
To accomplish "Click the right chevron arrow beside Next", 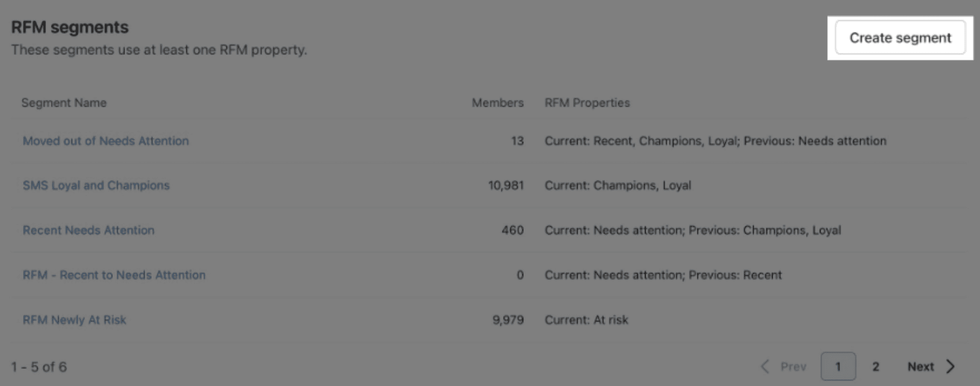I will pyautogui.click(x=950, y=366).
